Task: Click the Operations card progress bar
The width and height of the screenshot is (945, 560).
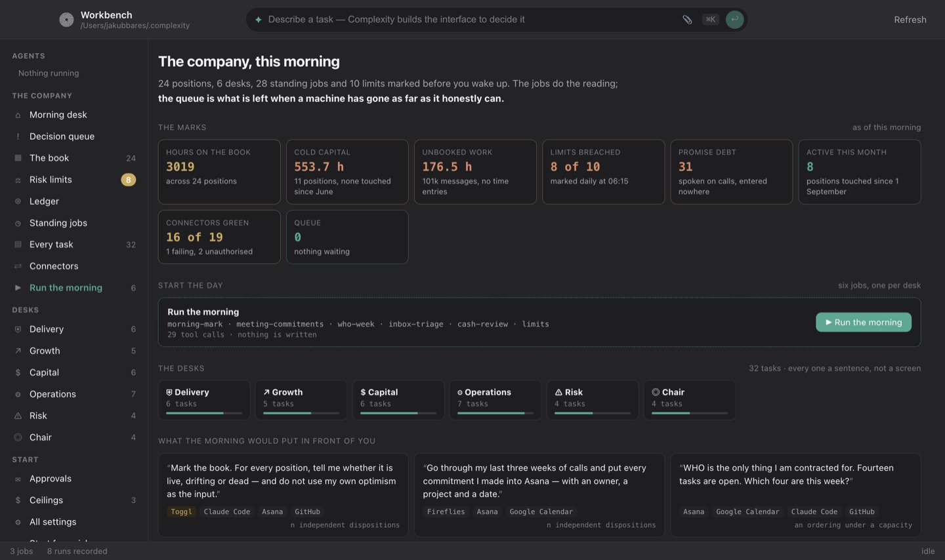Action: pos(495,413)
